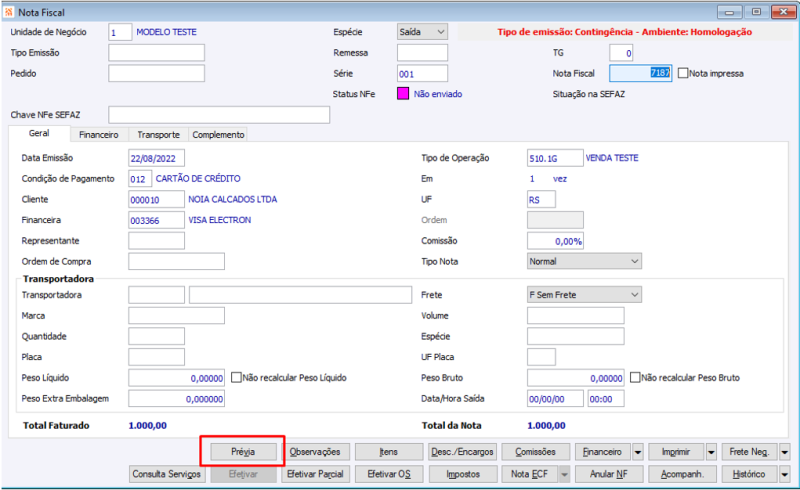Viewport: 800px width, 490px height.
Task: Toggle the Nota impressa checkbox
Action: click(x=683, y=74)
